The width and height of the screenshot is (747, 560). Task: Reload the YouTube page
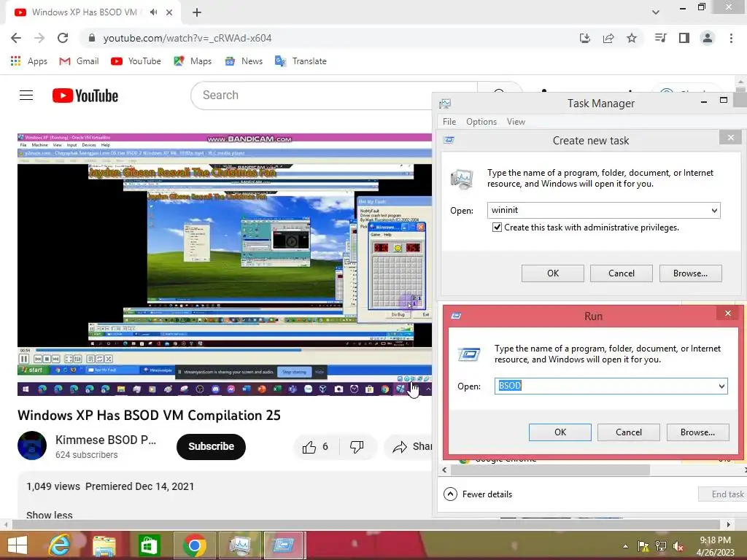pos(63,38)
